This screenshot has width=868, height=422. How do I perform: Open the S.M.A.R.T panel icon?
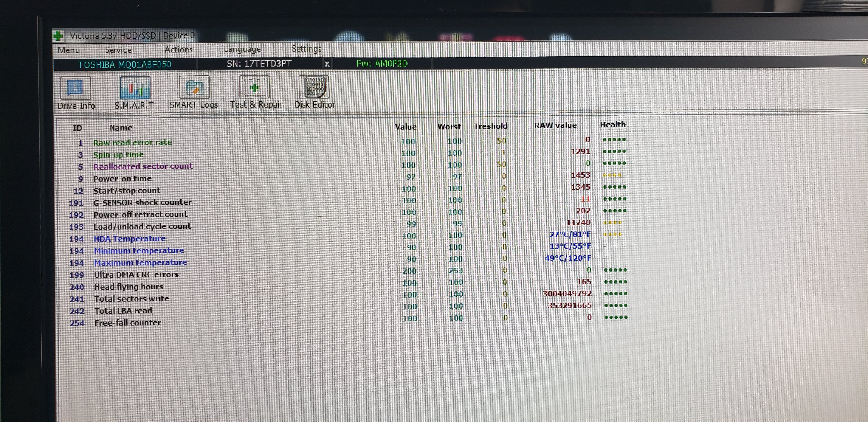pos(135,88)
